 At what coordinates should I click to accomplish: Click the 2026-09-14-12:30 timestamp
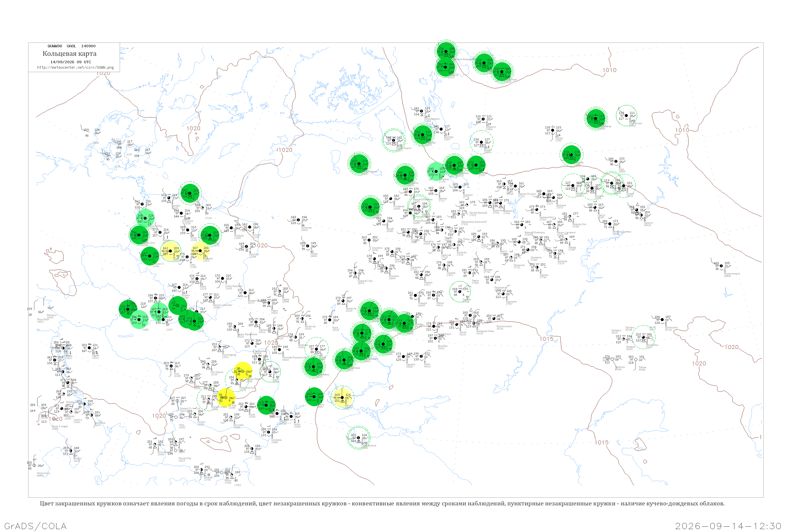tap(728, 526)
